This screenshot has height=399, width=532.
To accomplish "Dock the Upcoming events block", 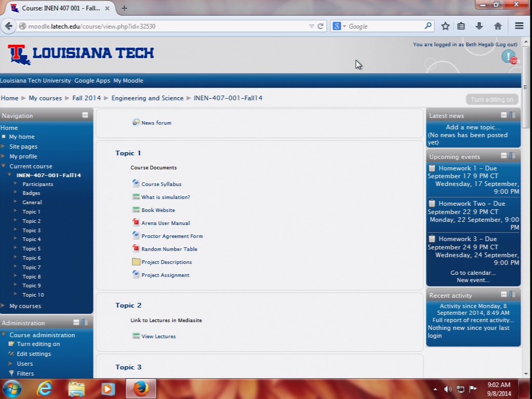I will click(513, 156).
